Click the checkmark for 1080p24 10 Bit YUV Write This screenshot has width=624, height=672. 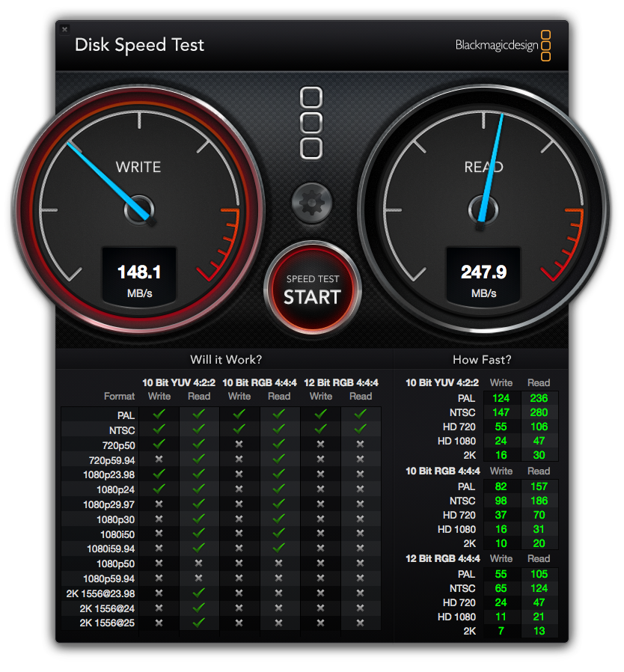159,489
